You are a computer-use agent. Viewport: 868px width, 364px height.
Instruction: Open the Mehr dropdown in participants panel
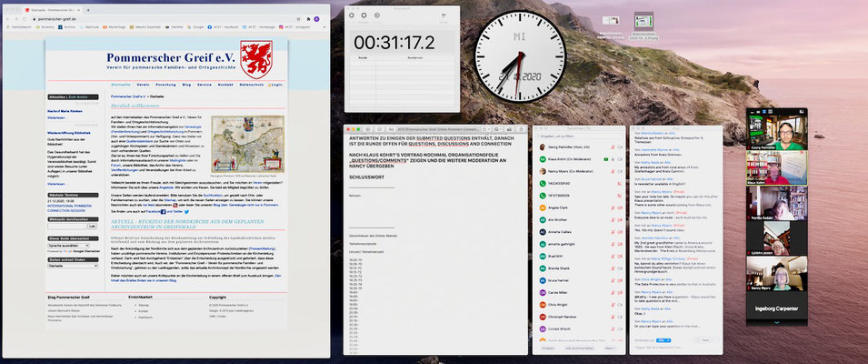610,348
